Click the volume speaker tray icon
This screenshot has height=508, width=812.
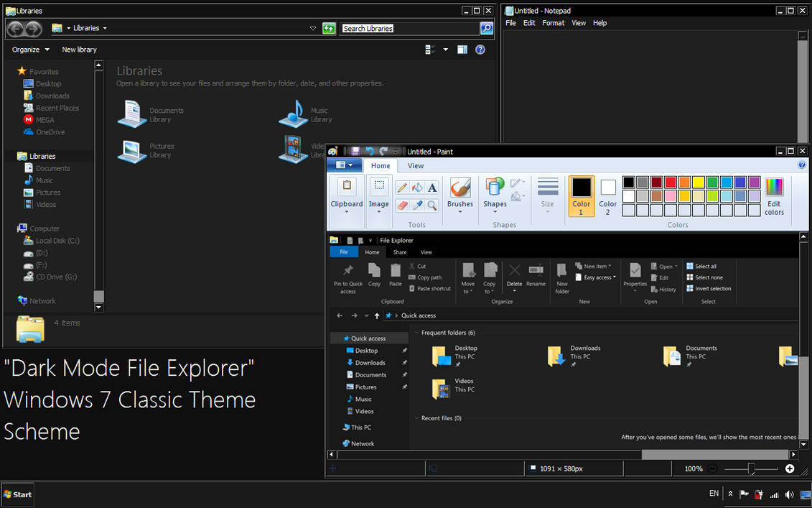(789, 494)
